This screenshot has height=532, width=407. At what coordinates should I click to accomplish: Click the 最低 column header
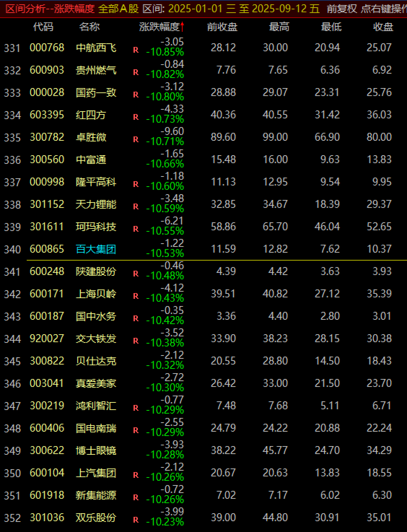pos(331,27)
